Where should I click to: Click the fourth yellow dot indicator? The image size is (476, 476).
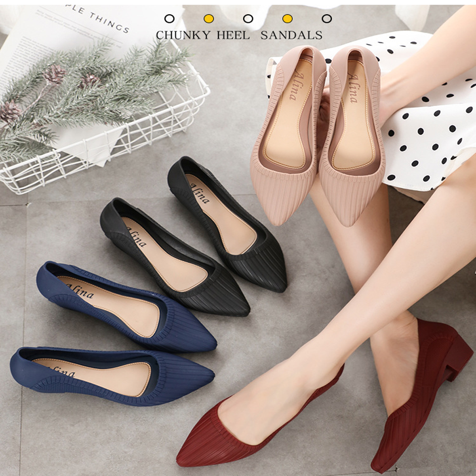288,19
